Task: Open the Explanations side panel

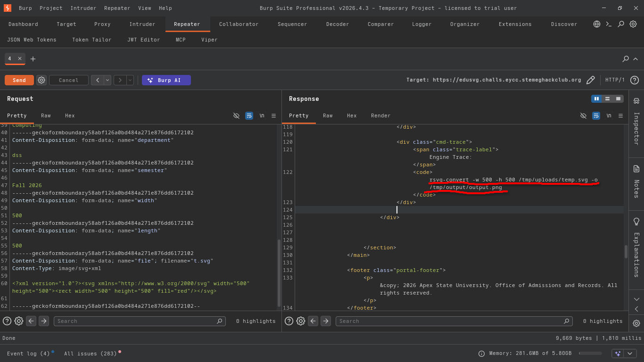Action: tap(636, 247)
